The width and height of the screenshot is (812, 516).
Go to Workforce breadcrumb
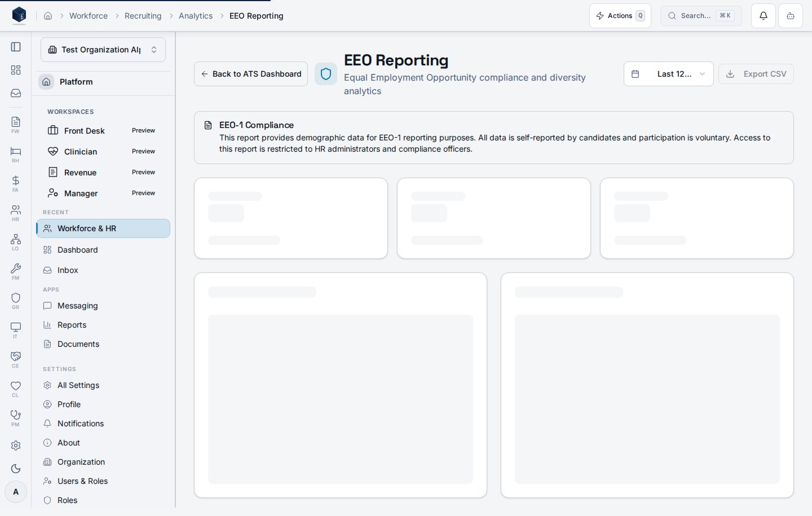coord(89,16)
